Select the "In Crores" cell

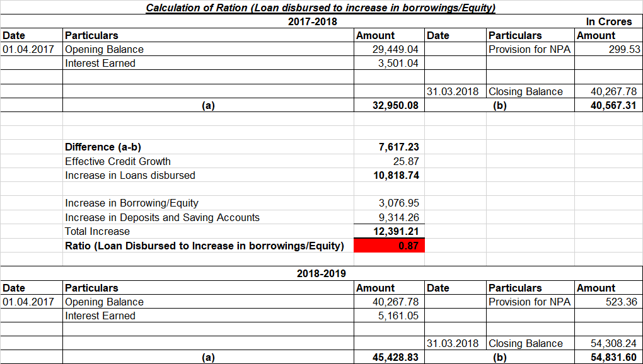pyautogui.click(x=608, y=21)
